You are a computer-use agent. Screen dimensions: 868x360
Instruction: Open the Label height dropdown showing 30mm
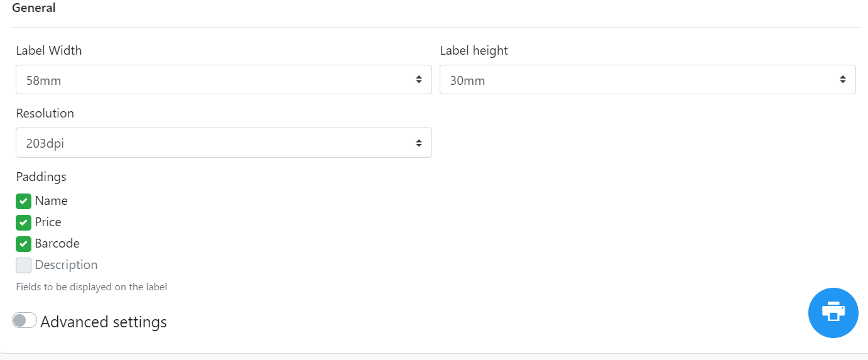click(x=637, y=80)
